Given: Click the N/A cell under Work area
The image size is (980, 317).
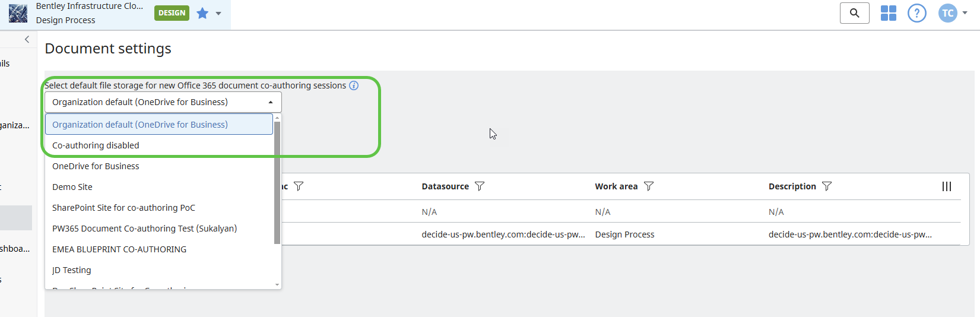Looking at the screenshot, I should coord(602,212).
